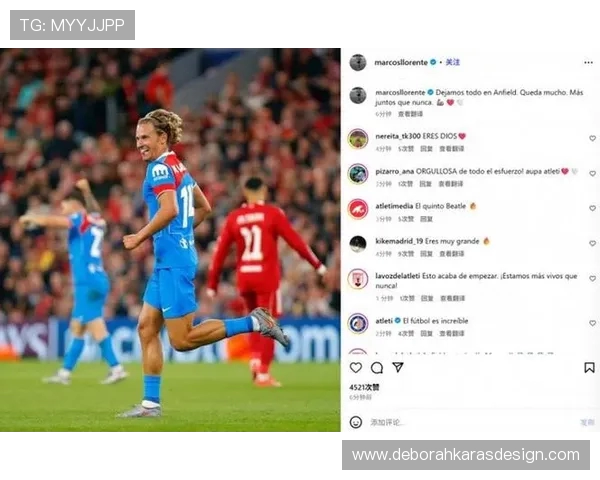Viewport: 600px width, 480px height.
Task: Open atletimedia profile avatar
Action: [358, 209]
